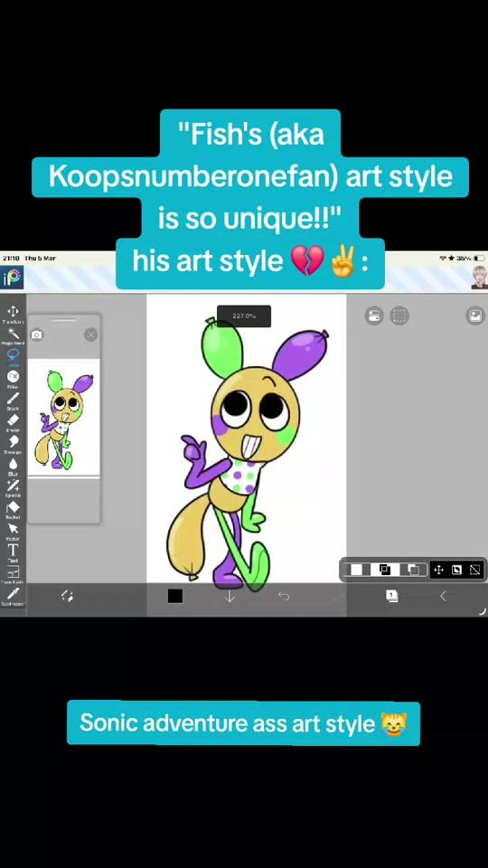Select the Text tool

pos(12,552)
